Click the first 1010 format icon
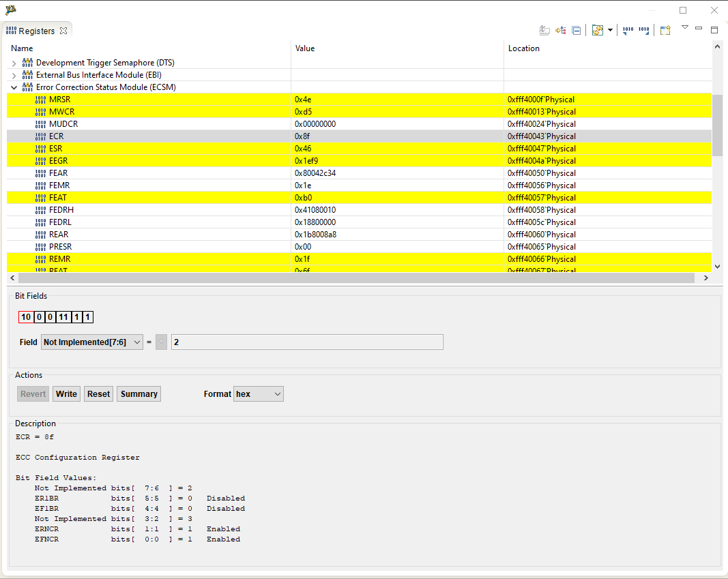This screenshot has width=728, height=579. pyautogui.click(x=628, y=30)
